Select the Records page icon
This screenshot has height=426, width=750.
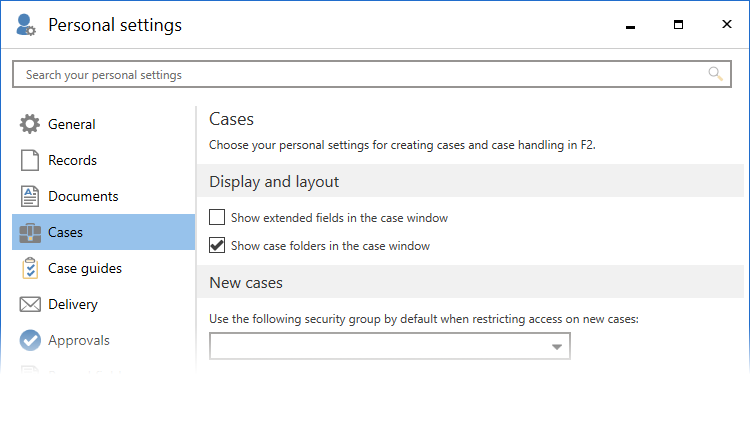30,161
